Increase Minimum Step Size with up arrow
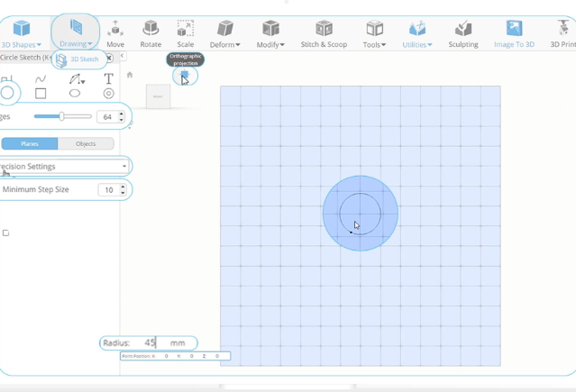 pyautogui.click(x=123, y=187)
